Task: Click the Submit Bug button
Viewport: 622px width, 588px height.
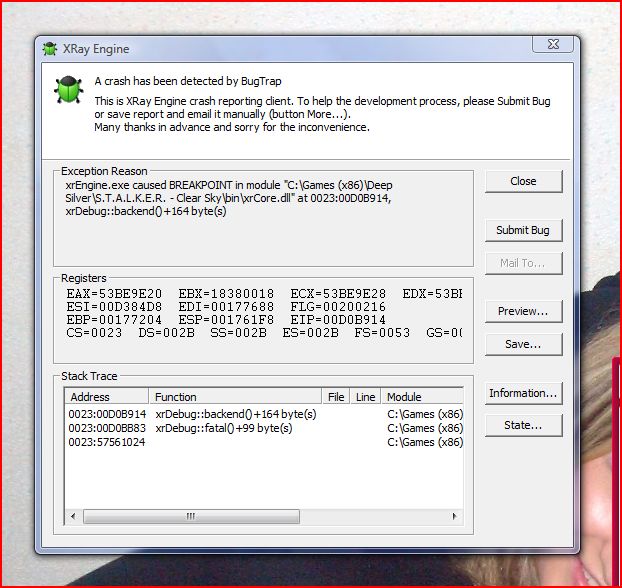Action: [524, 230]
